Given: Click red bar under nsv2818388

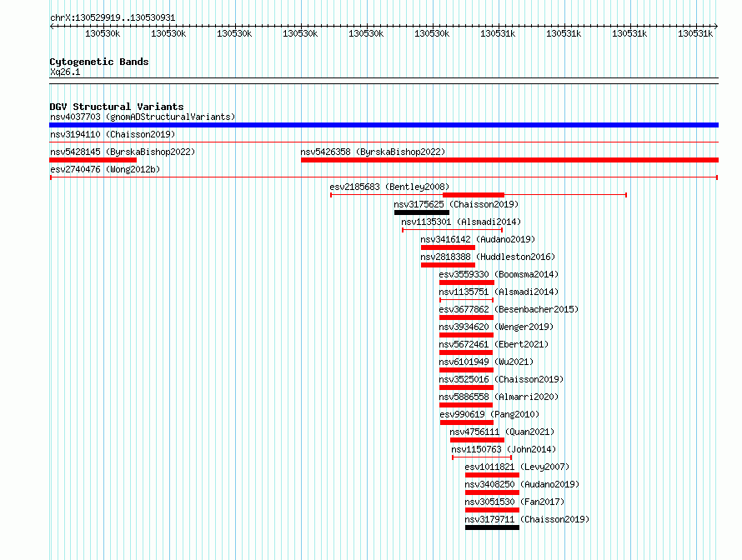Looking at the screenshot, I should 448,265.
